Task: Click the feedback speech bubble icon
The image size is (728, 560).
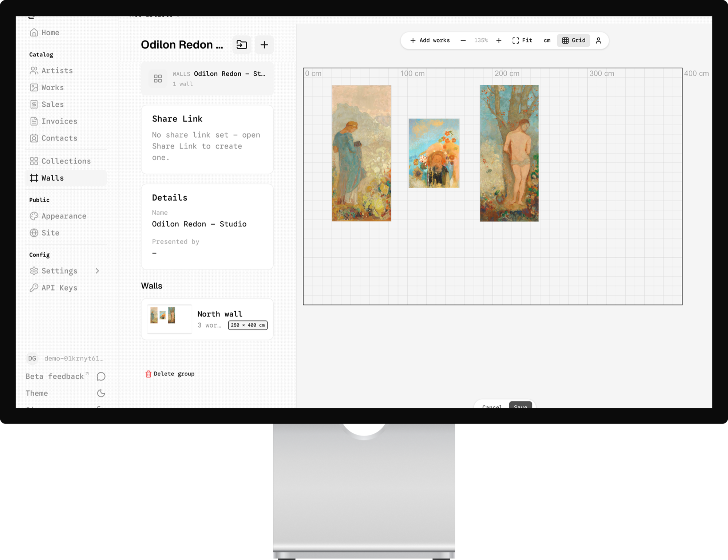Action: [x=101, y=376]
